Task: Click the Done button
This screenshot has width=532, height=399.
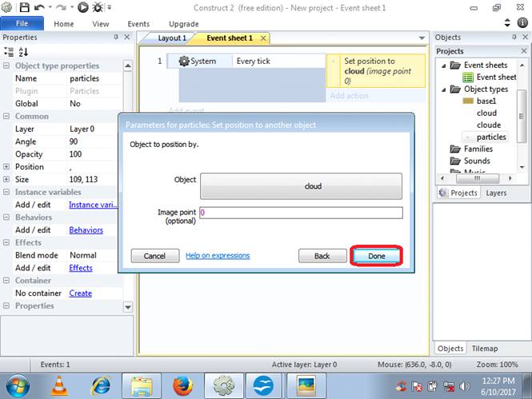Action: pyautogui.click(x=377, y=256)
